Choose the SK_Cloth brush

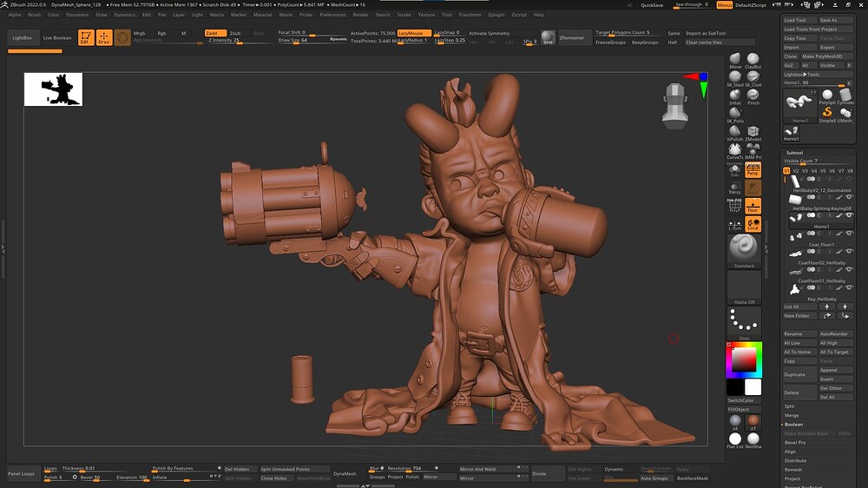(753, 78)
